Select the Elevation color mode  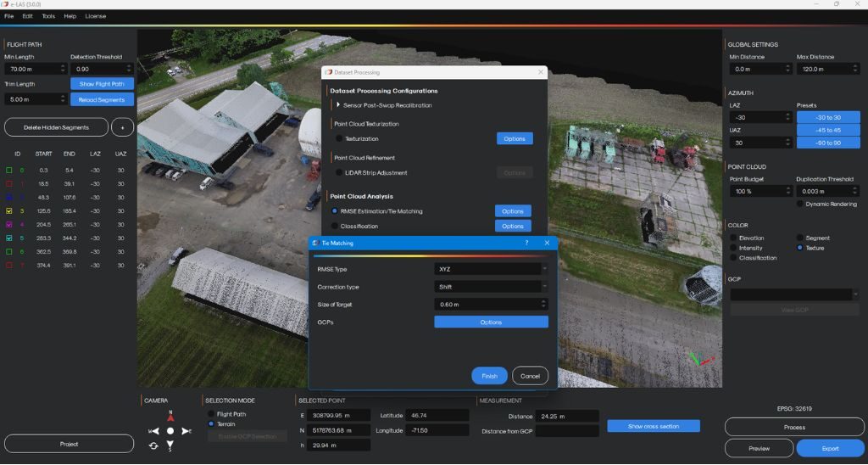734,238
